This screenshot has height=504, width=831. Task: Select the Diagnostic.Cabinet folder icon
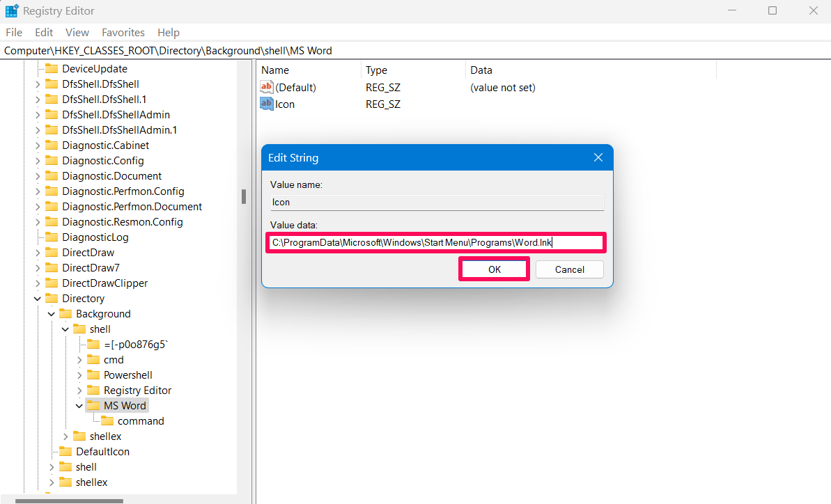(x=52, y=145)
